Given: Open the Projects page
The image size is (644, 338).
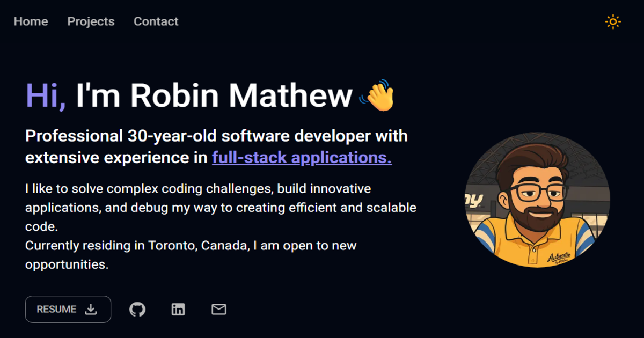Looking at the screenshot, I should click(x=91, y=21).
